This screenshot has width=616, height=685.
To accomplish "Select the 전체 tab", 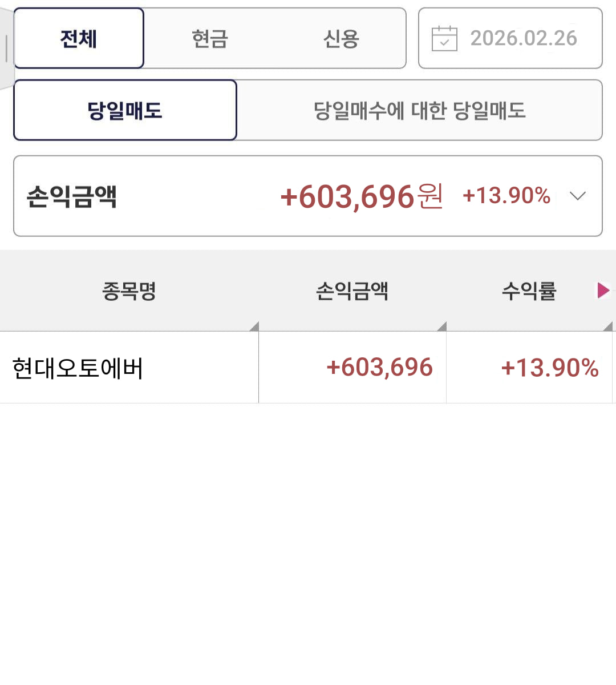I will coord(79,39).
